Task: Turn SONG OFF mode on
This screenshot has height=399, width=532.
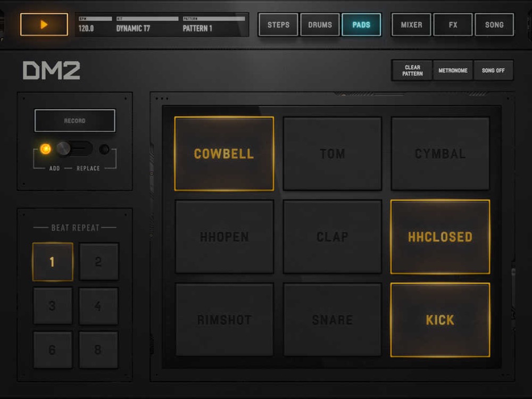Action: click(x=493, y=70)
